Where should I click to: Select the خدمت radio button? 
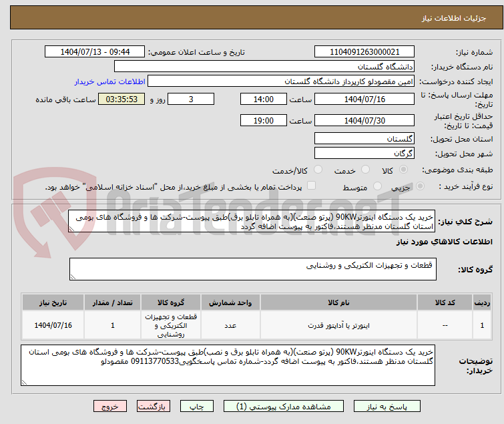(365, 170)
